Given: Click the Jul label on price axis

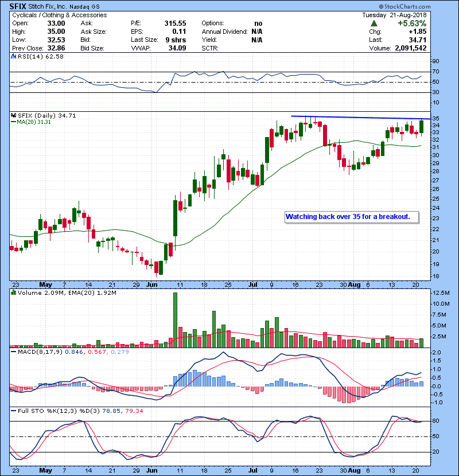Looking at the screenshot, I should (x=253, y=284).
